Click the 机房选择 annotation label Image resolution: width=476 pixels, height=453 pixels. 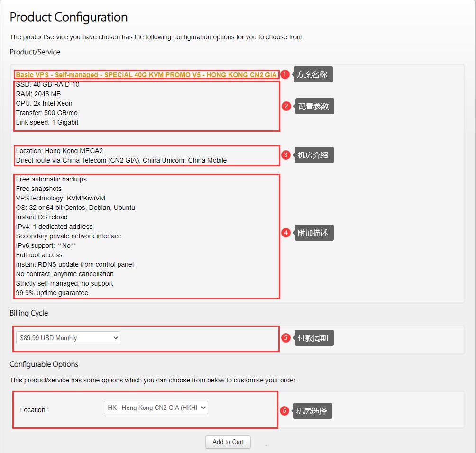(312, 411)
